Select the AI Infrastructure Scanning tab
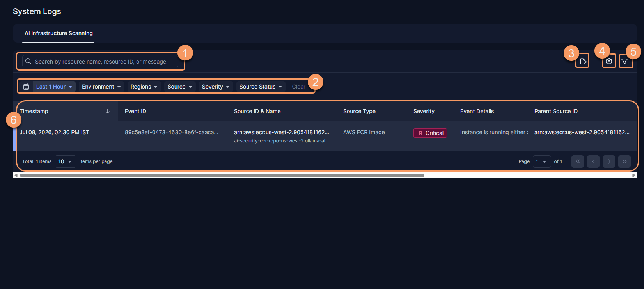This screenshot has height=289, width=644. (59, 34)
